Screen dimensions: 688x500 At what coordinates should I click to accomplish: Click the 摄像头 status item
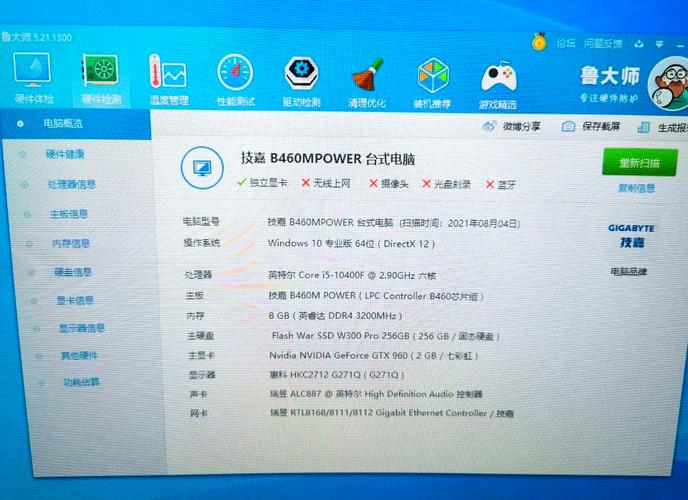pyautogui.click(x=389, y=183)
